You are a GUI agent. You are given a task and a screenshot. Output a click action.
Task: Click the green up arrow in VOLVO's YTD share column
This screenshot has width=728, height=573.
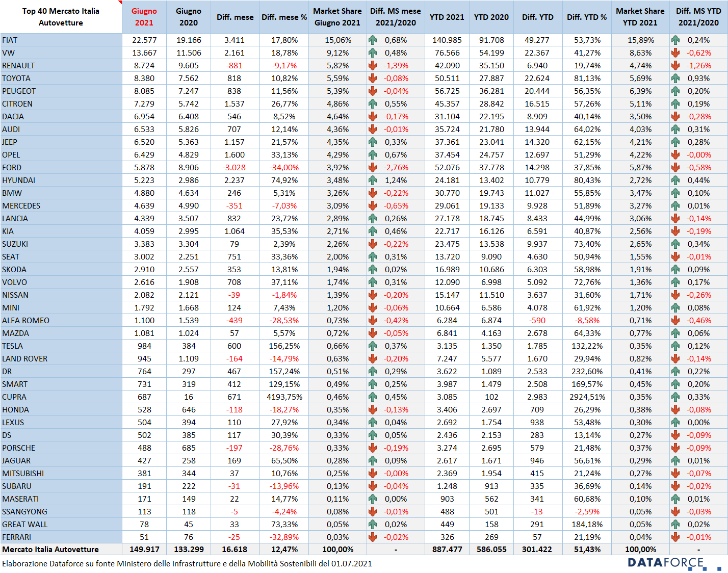click(x=675, y=282)
